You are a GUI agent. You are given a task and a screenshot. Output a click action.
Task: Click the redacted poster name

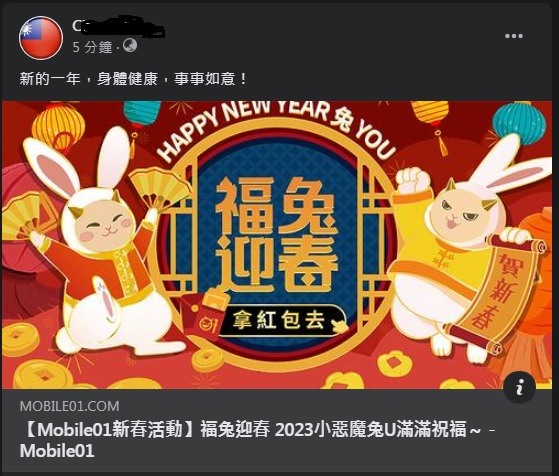click(118, 26)
